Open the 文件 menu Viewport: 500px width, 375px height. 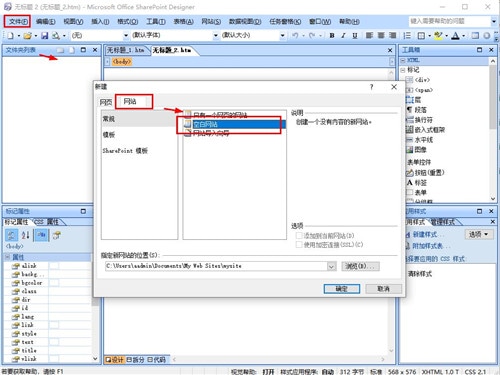(18, 21)
